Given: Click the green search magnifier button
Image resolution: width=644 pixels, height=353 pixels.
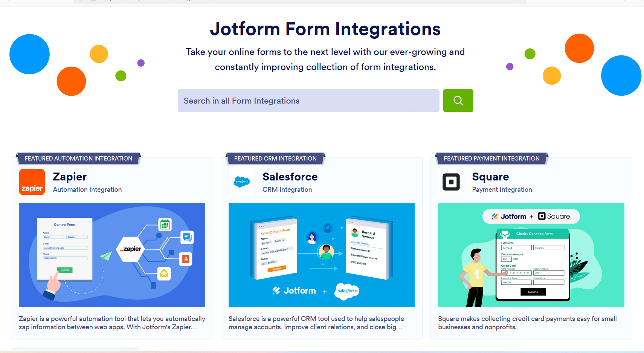Looking at the screenshot, I should coord(458,101).
